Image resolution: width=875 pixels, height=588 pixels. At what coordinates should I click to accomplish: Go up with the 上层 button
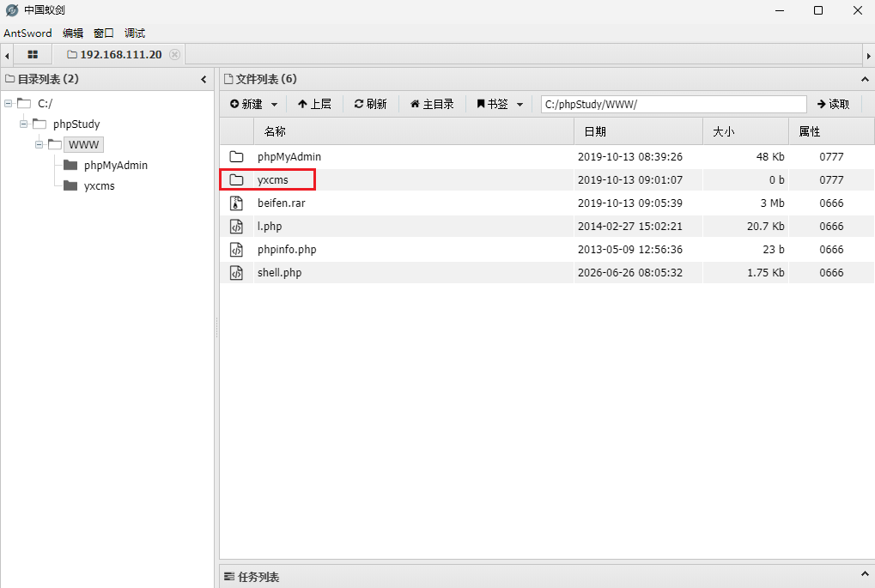[314, 105]
